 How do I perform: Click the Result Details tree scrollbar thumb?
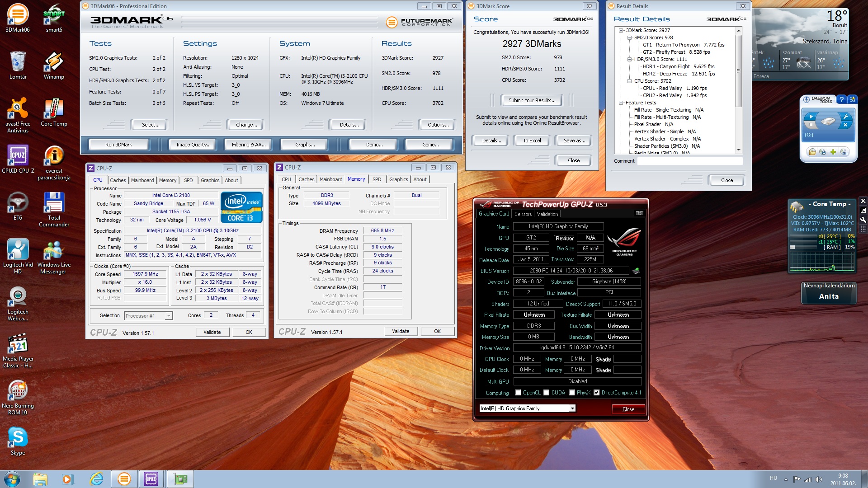(738, 71)
